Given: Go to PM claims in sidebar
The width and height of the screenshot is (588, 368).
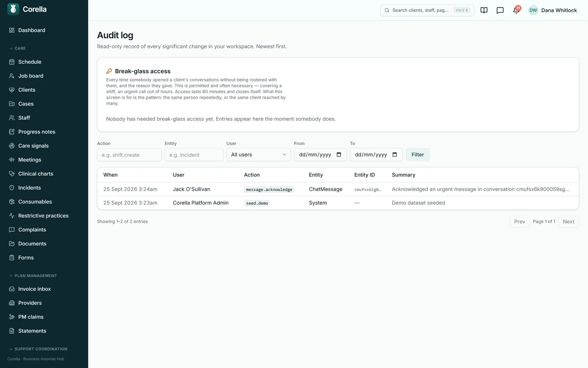Looking at the screenshot, I should [x=44, y=317].
